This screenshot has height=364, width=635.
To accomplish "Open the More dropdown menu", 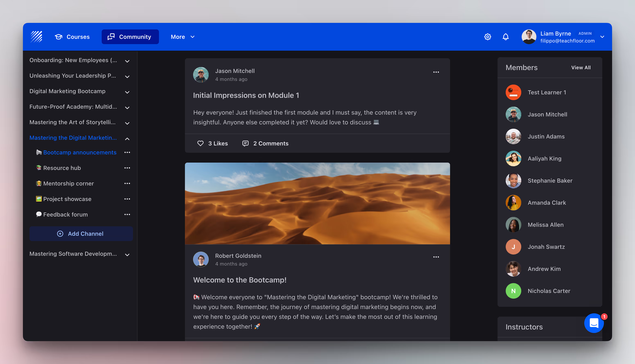I will coord(182,37).
